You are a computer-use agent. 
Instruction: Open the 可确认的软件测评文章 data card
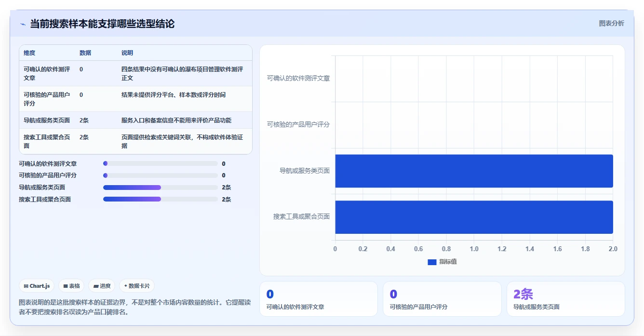pyautogui.click(x=319, y=299)
